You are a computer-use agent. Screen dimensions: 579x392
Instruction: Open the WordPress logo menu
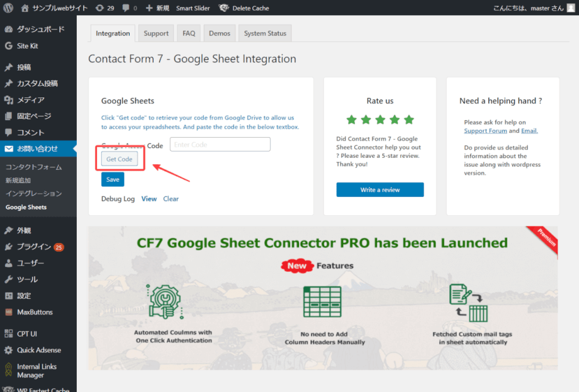point(8,8)
